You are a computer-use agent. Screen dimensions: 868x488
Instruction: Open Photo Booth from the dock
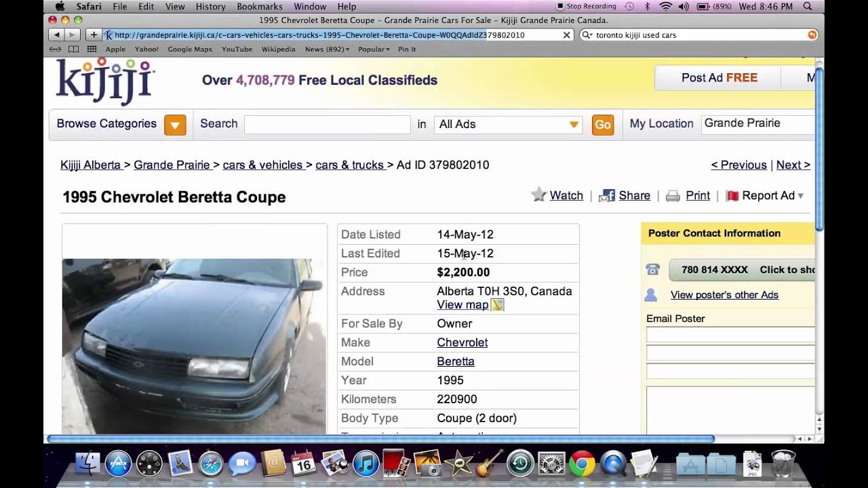point(397,464)
